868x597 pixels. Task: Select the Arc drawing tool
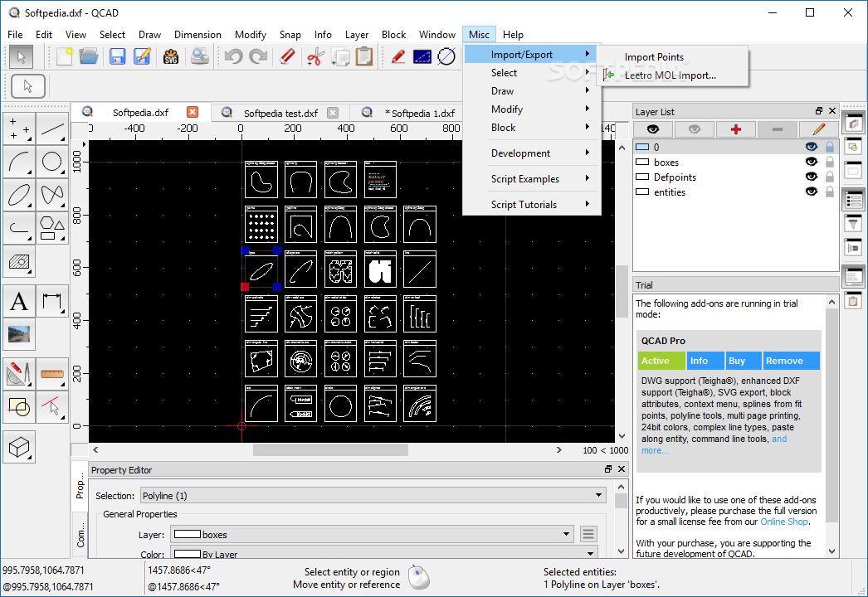(x=19, y=163)
